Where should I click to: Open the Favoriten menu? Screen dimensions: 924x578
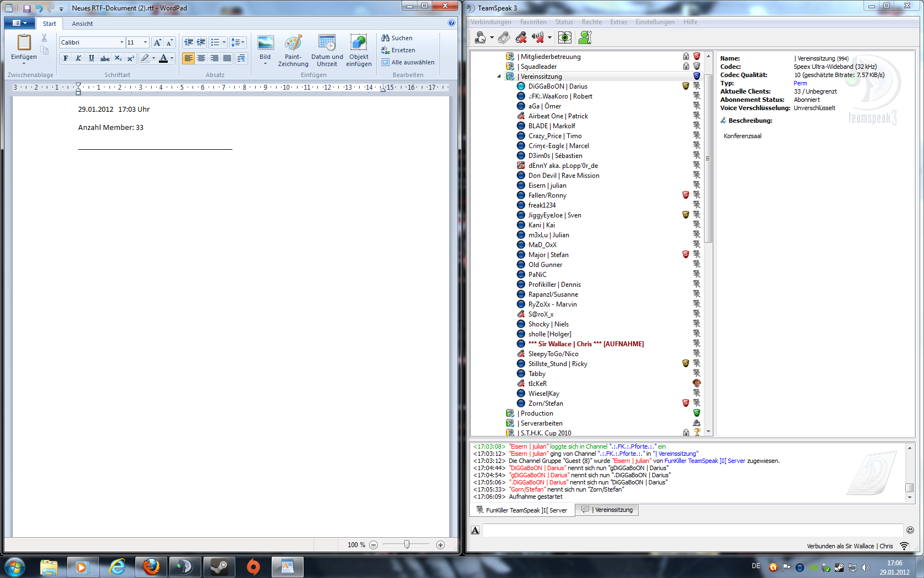tap(533, 22)
